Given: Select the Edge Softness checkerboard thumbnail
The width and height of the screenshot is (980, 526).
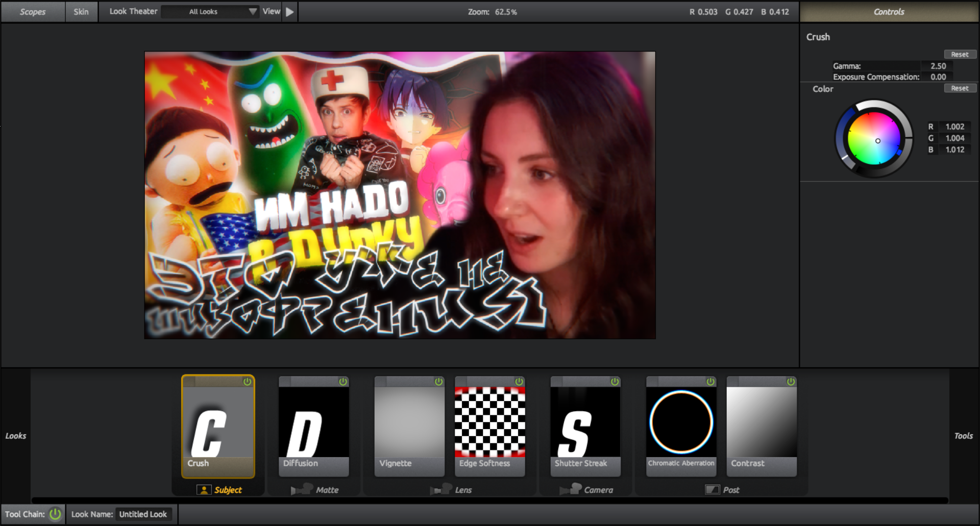Looking at the screenshot, I should pyautogui.click(x=490, y=422).
